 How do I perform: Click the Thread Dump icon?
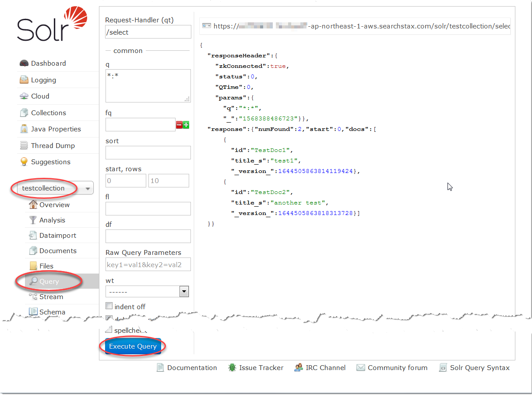(x=24, y=145)
